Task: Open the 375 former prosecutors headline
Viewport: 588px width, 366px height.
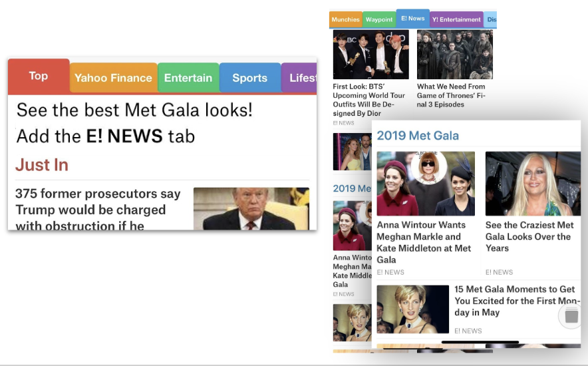Action: pos(98,209)
